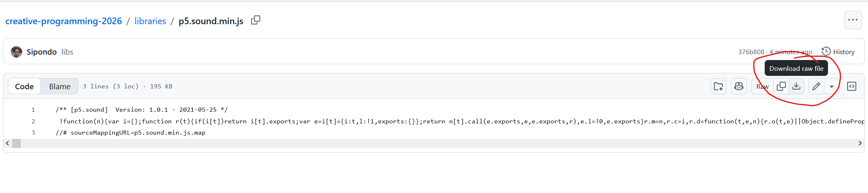The image size is (868, 193).
Task: Expand more edit options dropdown arrow
Action: [832, 87]
